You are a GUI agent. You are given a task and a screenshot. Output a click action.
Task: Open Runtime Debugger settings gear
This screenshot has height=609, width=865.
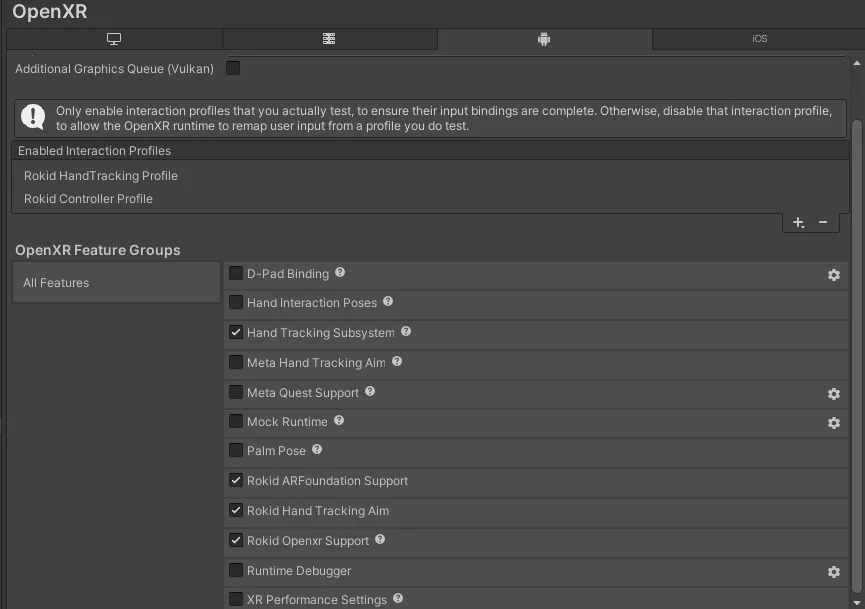pos(834,572)
